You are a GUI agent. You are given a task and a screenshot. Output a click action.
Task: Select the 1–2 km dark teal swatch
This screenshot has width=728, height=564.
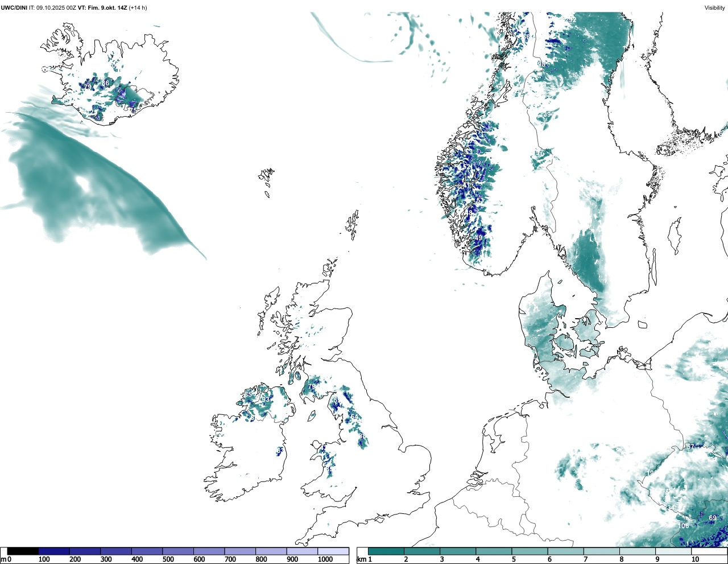coord(386,551)
